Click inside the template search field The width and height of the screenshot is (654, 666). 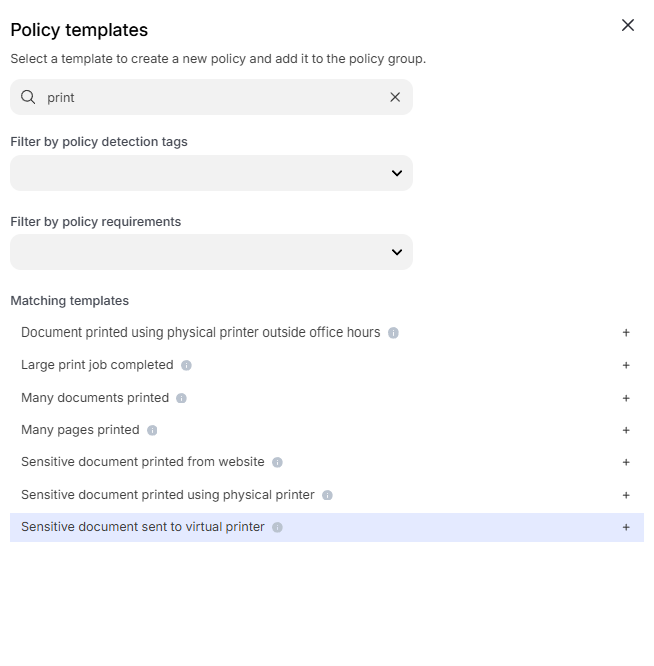click(x=211, y=97)
